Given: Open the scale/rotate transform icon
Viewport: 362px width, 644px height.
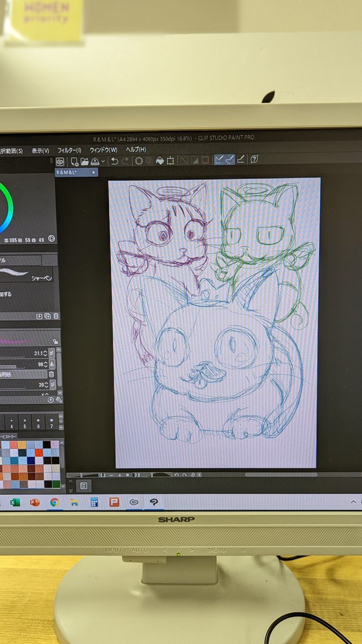Looking at the screenshot, I should coord(171,160).
